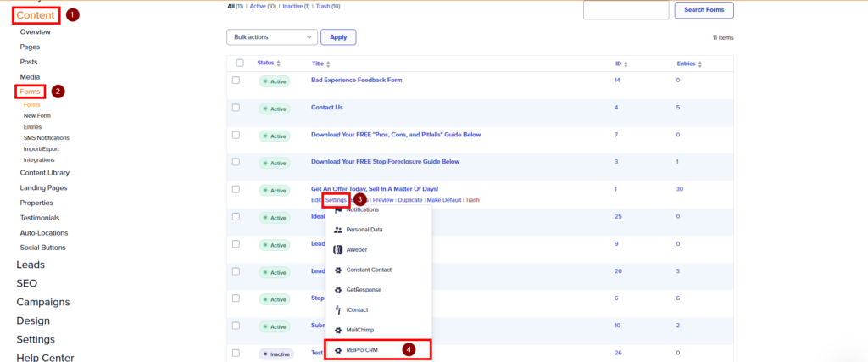Image resolution: width=868 pixels, height=362 pixels.
Task: Click the Constant Contact gear icon
Action: (x=338, y=270)
